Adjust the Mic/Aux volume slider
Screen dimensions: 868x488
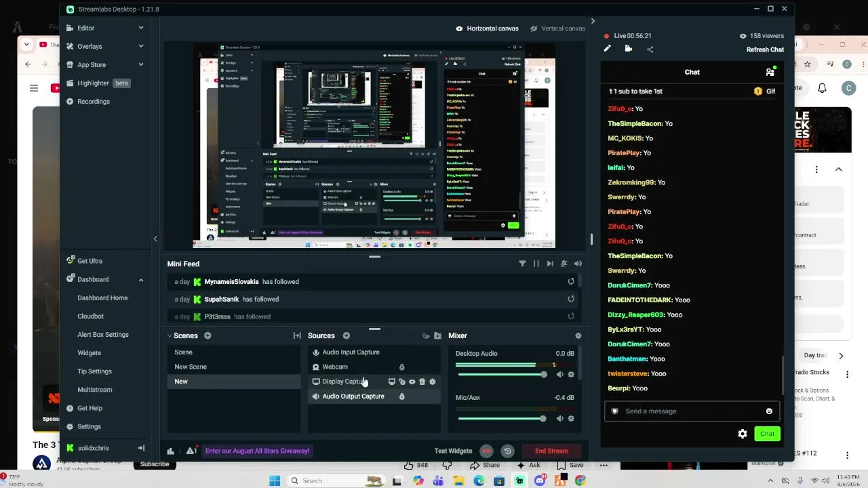(502, 418)
